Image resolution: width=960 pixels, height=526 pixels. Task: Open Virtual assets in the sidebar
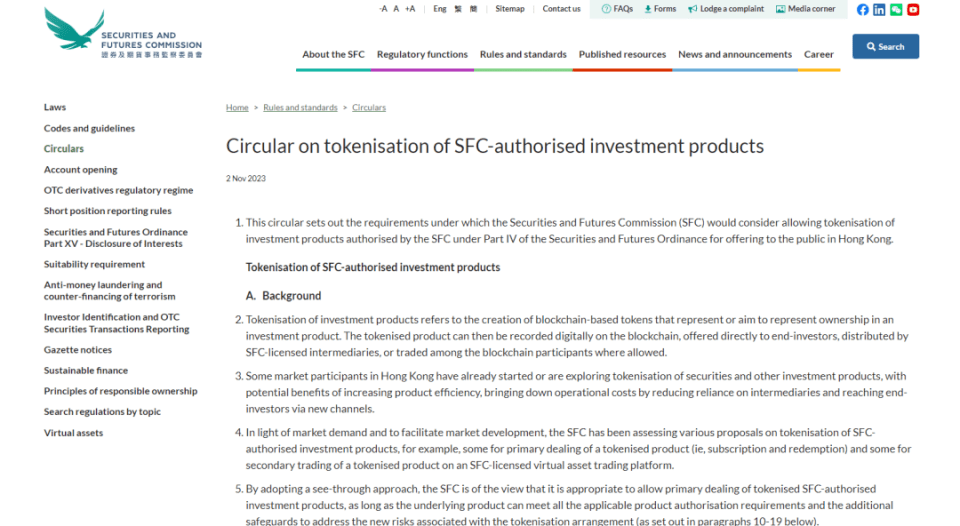73,433
